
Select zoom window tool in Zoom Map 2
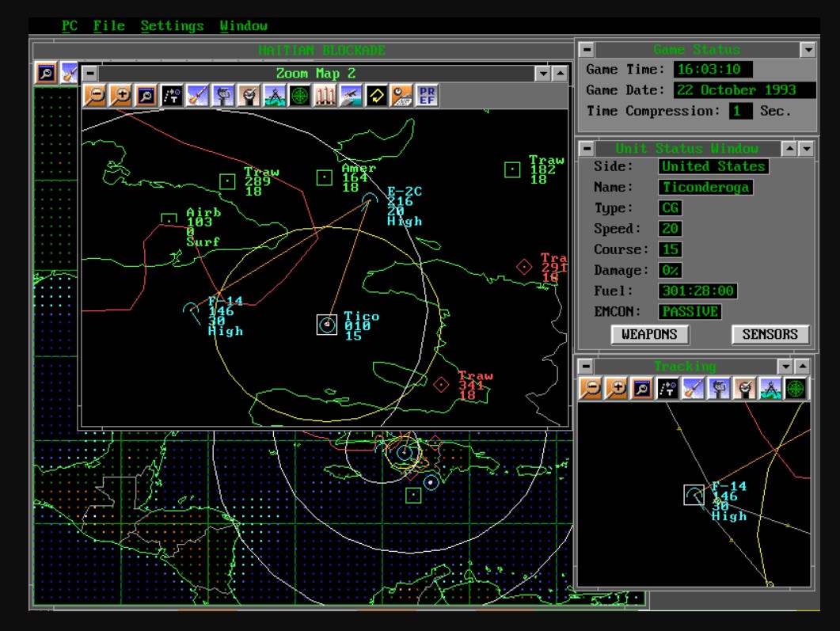pos(146,97)
